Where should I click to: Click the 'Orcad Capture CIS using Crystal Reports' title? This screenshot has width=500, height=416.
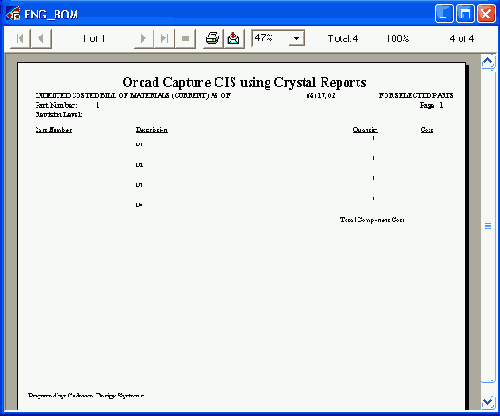tap(244, 82)
